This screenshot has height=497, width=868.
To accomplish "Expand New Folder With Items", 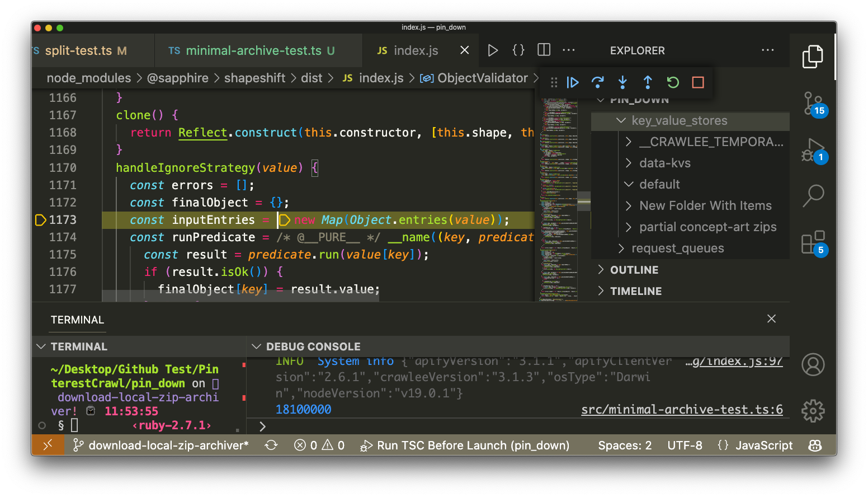I will tap(690, 205).
